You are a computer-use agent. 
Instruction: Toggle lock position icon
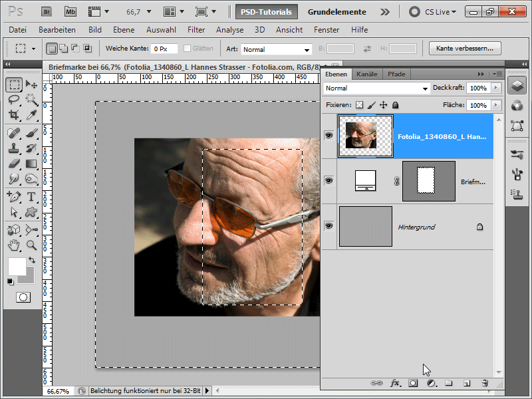pyautogui.click(x=384, y=105)
